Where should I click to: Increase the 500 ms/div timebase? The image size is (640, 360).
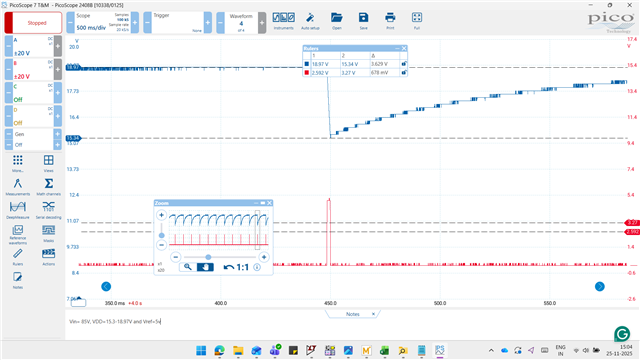[x=135, y=22]
